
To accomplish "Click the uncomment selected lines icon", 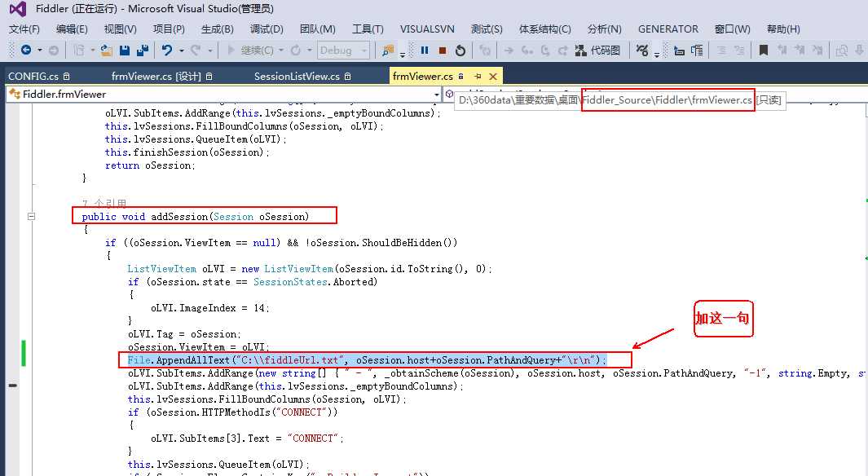I will point(739,51).
